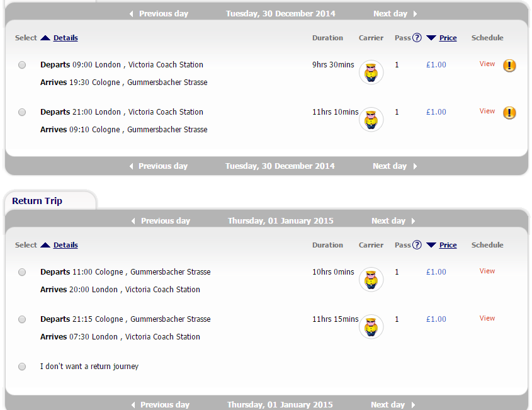View the schedule for the 11:00 Cologne departure
This screenshot has width=532, height=410.
click(487, 271)
